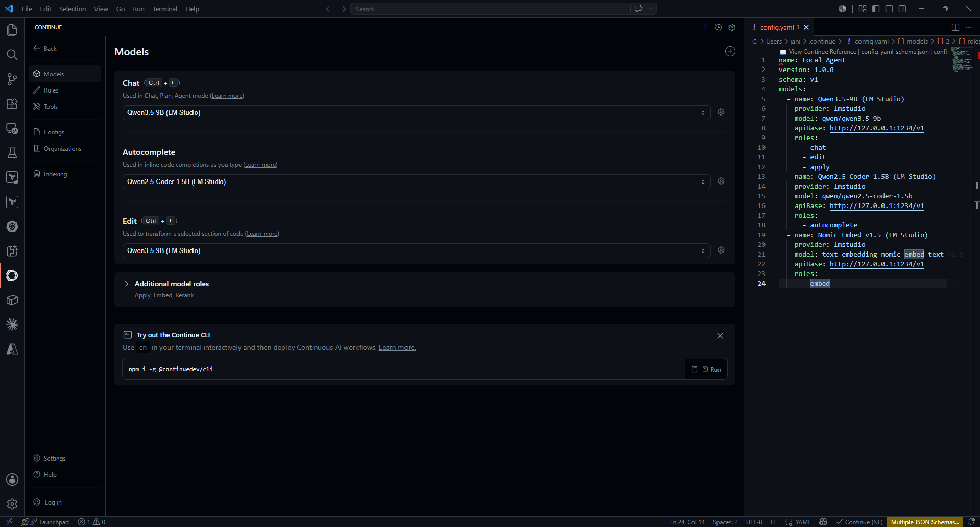This screenshot has width=980, height=527.
Task: Click Back in Continue sidebar
Action: point(45,49)
